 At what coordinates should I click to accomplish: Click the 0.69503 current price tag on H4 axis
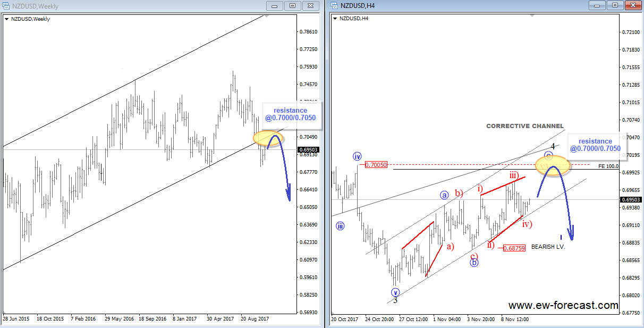(630, 200)
